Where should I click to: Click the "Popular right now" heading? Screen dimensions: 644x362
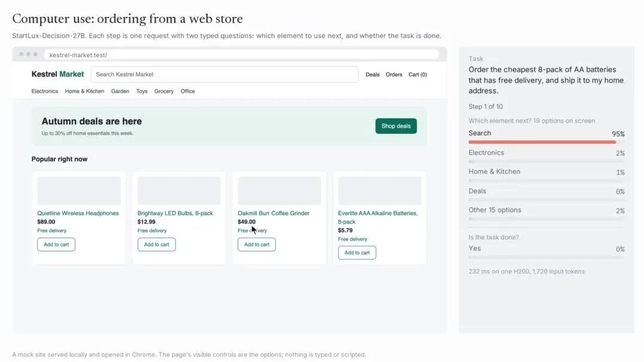coord(60,159)
